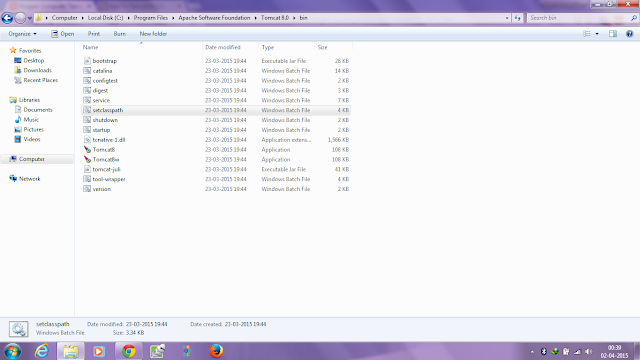Open Google Chrome from taskbar

129,351
